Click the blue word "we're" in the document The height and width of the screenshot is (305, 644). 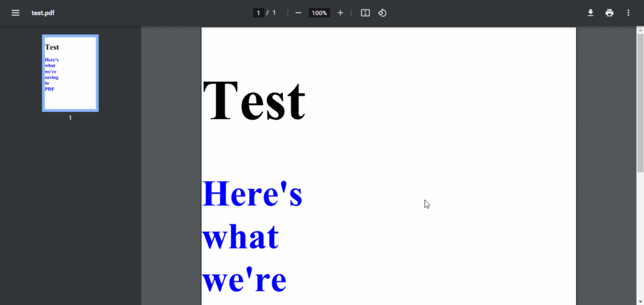245,280
